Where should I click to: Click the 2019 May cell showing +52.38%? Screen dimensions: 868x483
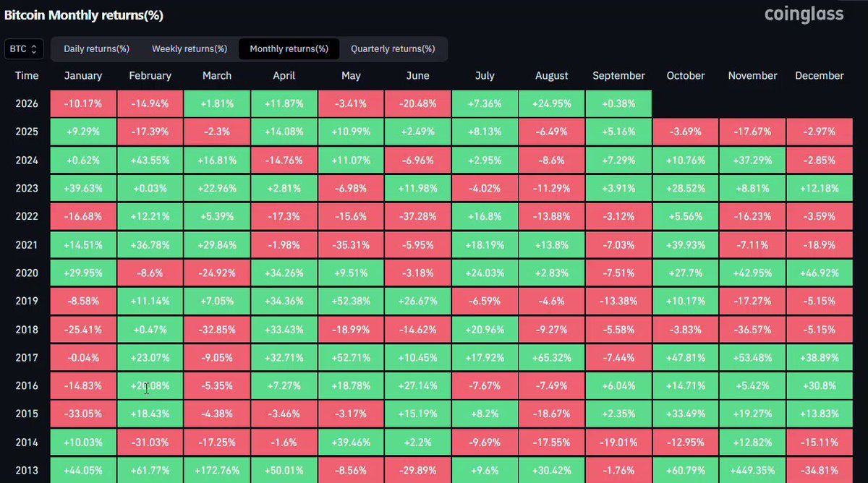[351, 301]
